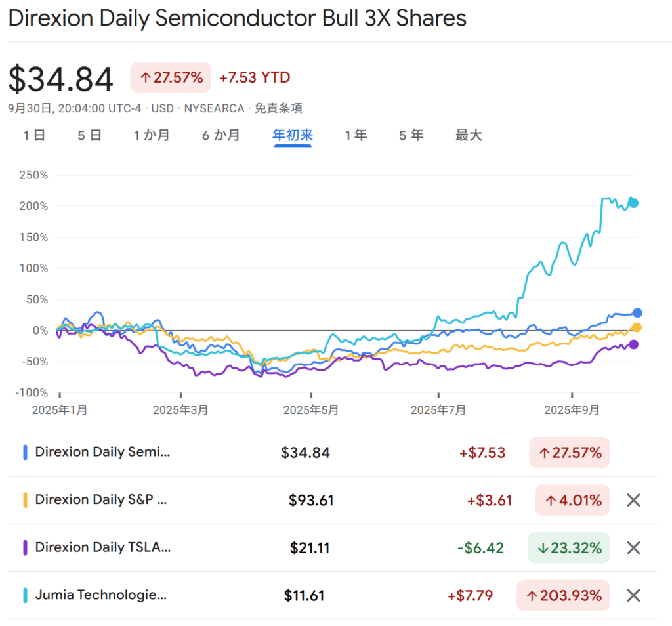Click the purple TSLA legend color marker

pos(25,548)
